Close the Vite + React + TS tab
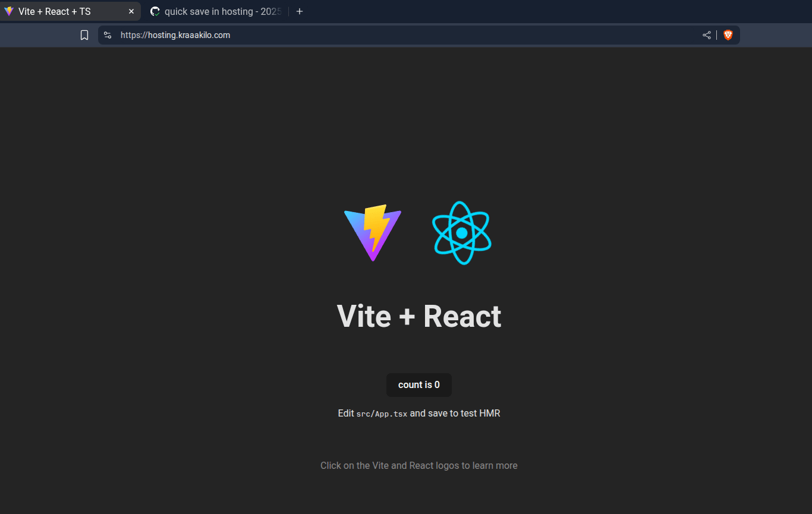The width and height of the screenshot is (812, 514). [x=131, y=11]
